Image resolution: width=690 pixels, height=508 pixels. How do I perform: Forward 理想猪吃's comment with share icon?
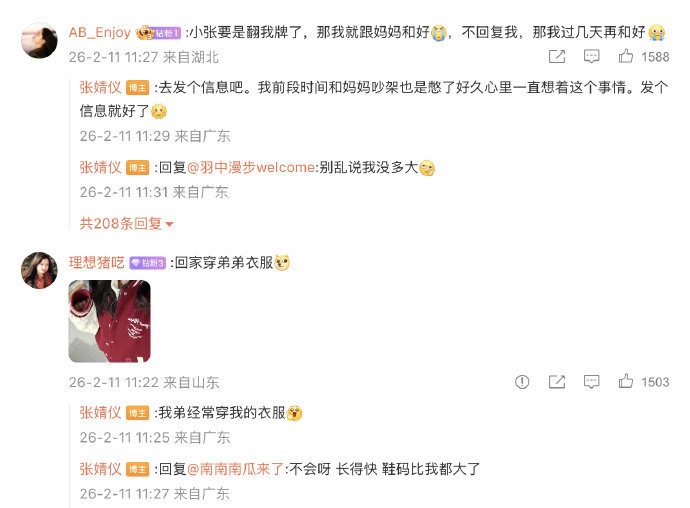click(557, 382)
